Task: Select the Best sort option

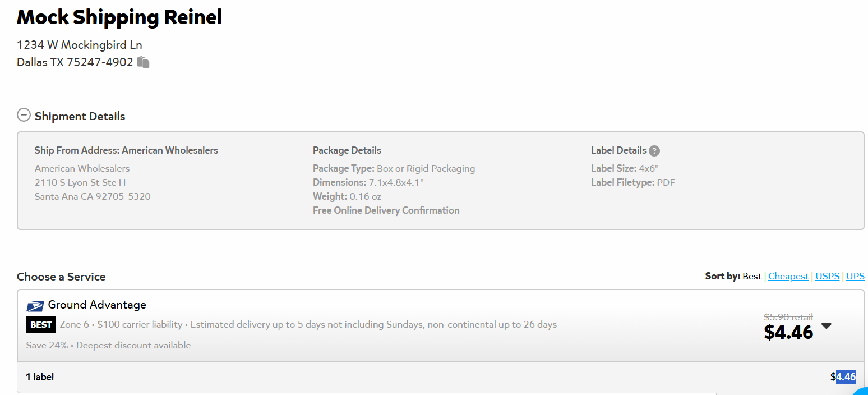Action: click(752, 276)
